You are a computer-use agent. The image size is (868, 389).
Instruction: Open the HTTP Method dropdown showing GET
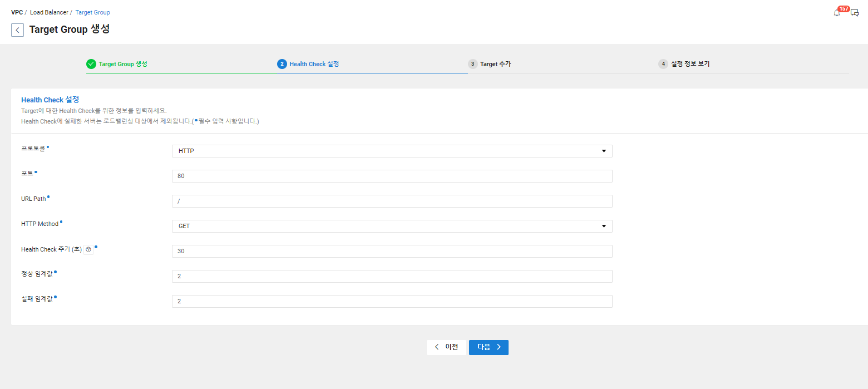(x=391, y=226)
